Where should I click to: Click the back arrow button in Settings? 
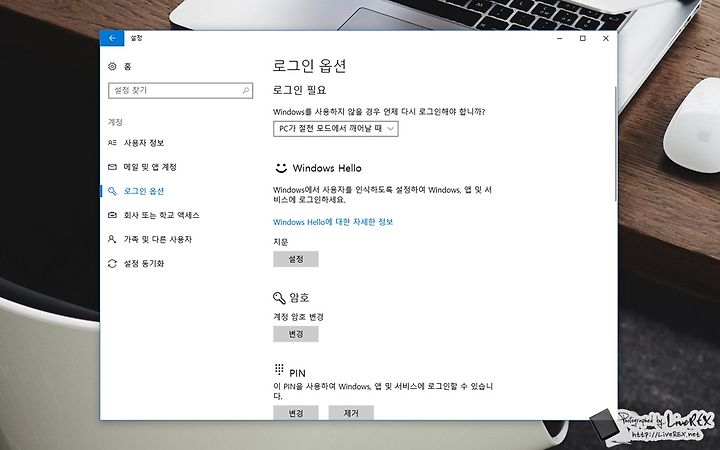[x=112, y=38]
